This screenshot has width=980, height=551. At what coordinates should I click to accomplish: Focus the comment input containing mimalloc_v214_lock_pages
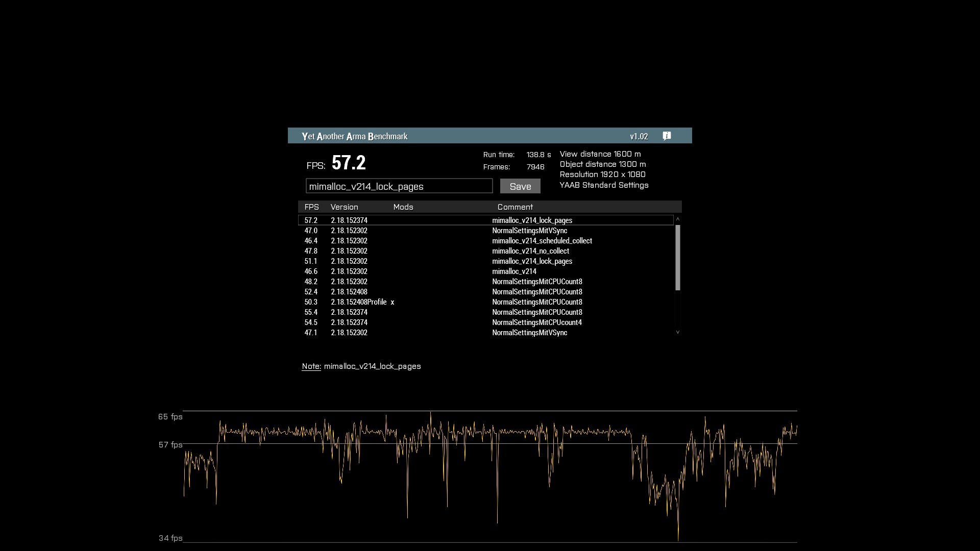pyautogui.click(x=399, y=186)
